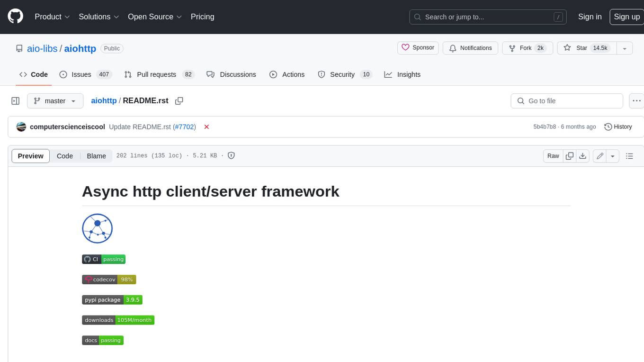Copy the file path icon
Image resolution: width=644 pixels, height=362 pixels.
pyautogui.click(x=179, y=100)
